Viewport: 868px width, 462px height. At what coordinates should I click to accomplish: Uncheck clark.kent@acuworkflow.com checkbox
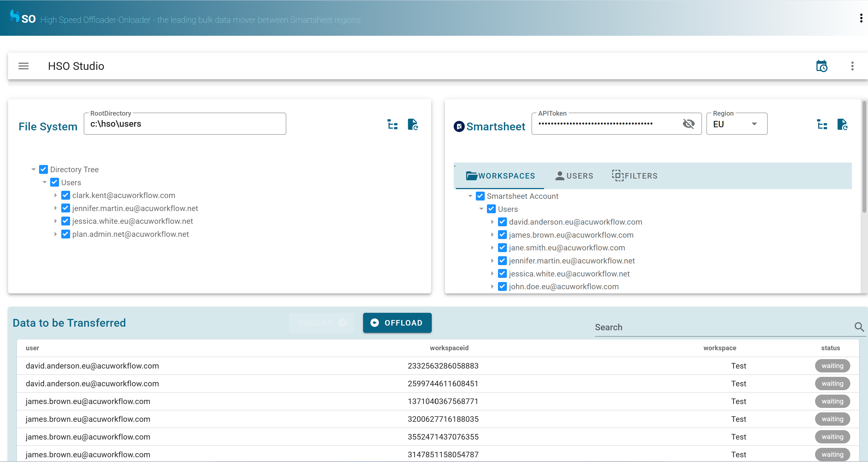click(x=66, y=195)
